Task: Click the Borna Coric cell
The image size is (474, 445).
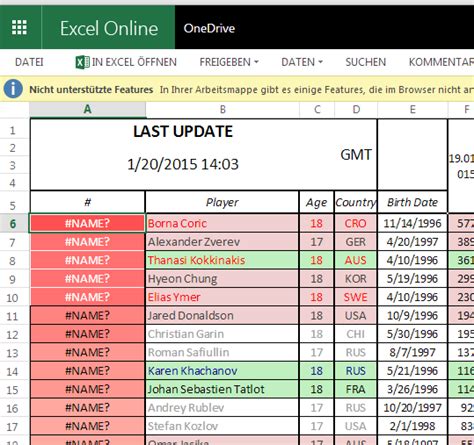Action: 222,223
